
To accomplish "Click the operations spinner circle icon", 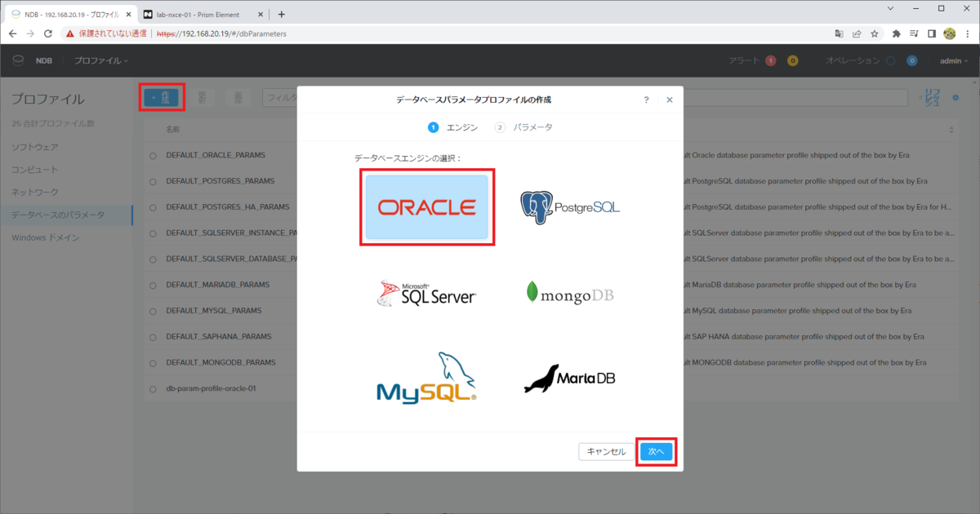I will coord(890,60).
